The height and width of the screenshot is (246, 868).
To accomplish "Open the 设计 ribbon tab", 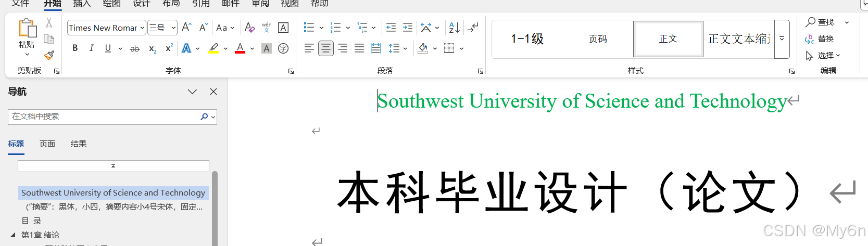I will (x=142, y=4).
